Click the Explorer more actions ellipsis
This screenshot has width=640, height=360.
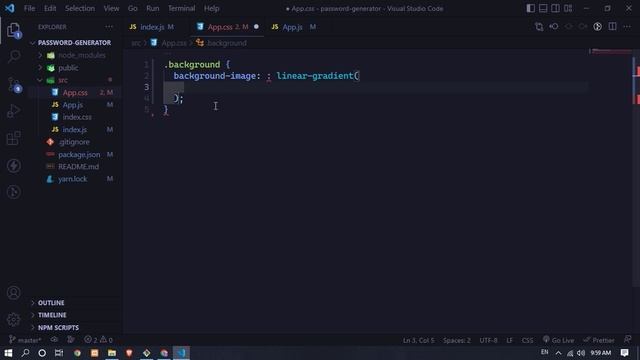click(109, 27)
